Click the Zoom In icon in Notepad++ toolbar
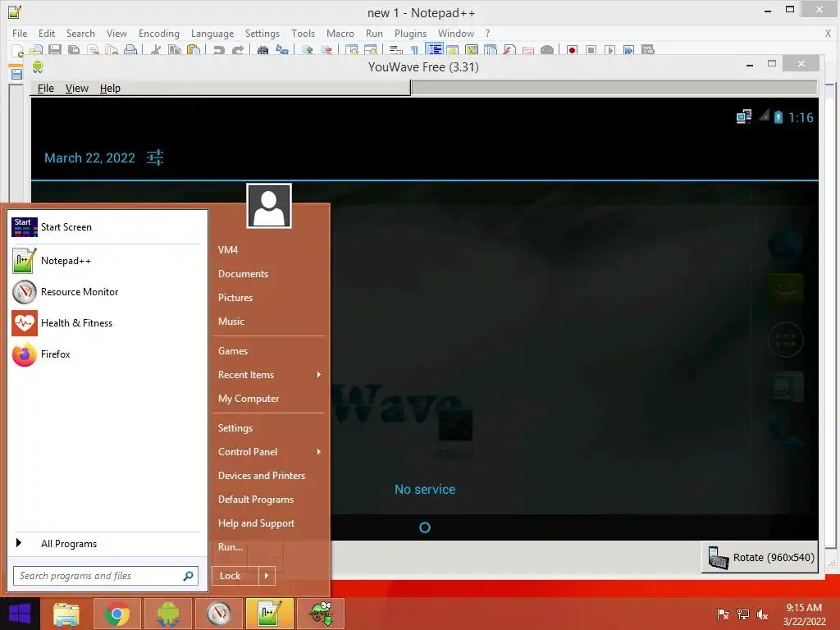Viewport: 840px width, 630px height. 308,50
